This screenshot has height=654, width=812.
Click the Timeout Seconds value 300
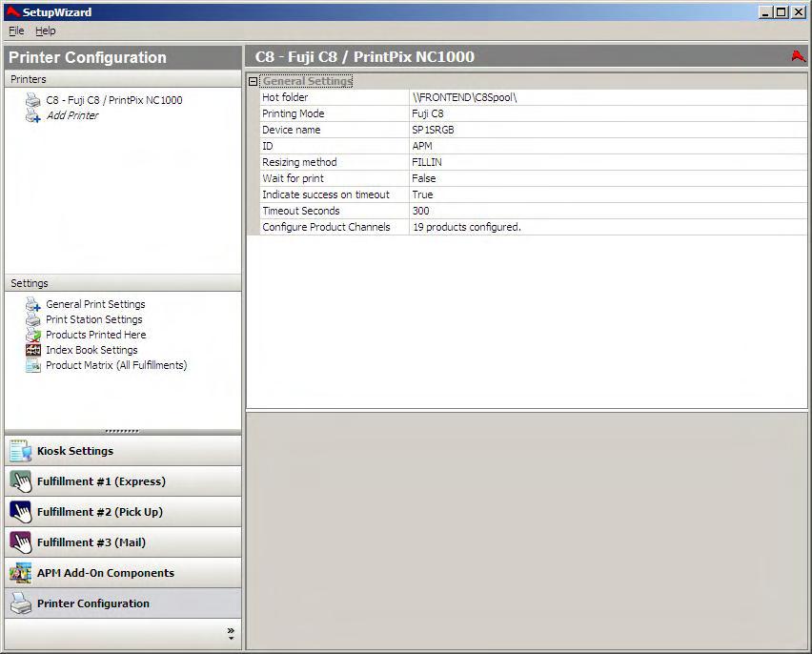[608, 211]
